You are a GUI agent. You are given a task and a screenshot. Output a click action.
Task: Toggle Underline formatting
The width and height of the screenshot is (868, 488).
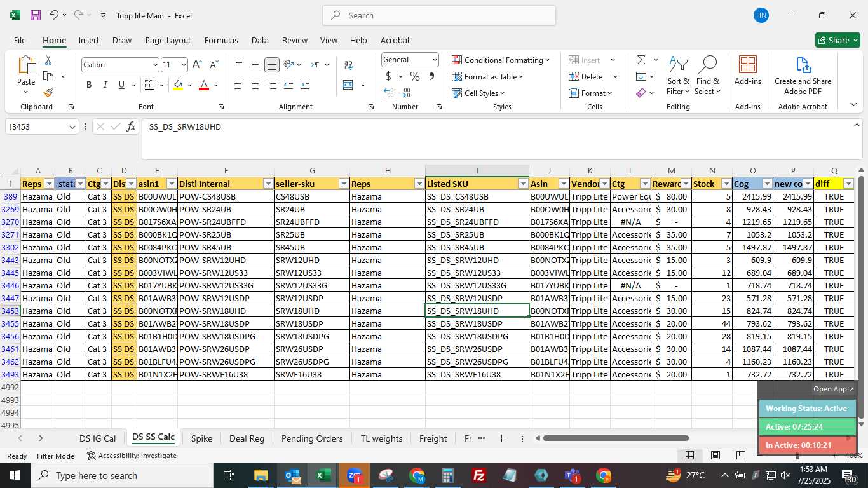(x=121, y=85)
